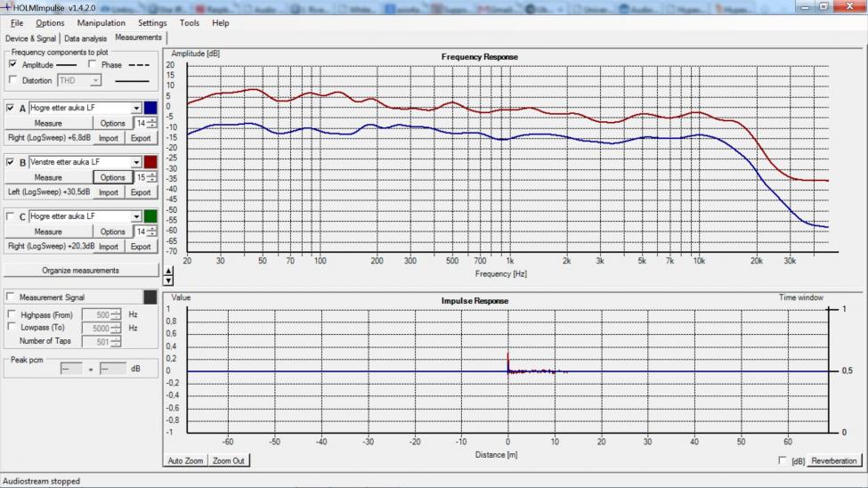Screen dimensions: 868x488
Task: Enable the [dB] impulse checkbox
Action: [783, 460]
